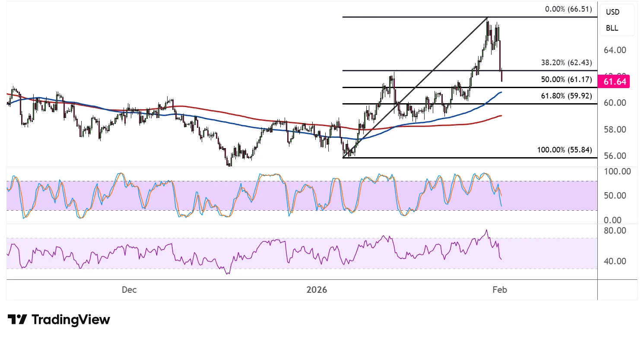
Task: Click the 50.00 stochastic scale label
Action: coord(615,196)
